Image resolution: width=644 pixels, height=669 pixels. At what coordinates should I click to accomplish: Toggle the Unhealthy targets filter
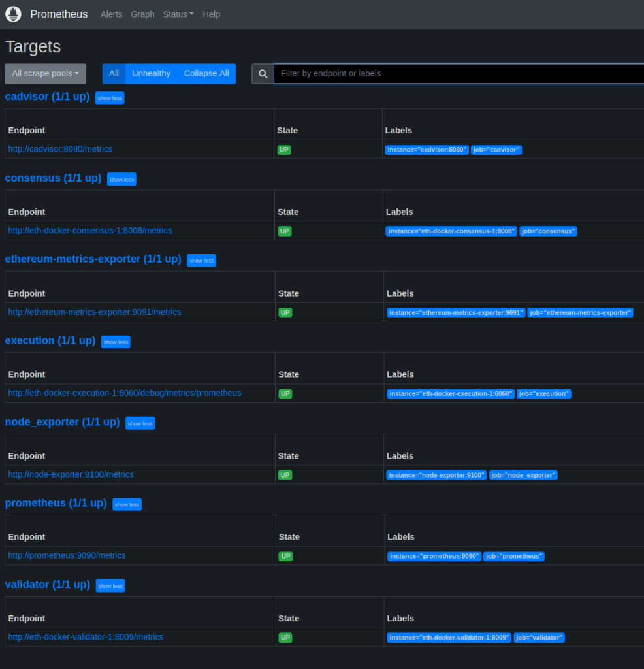pyautogui.click(x=151, y=74)
